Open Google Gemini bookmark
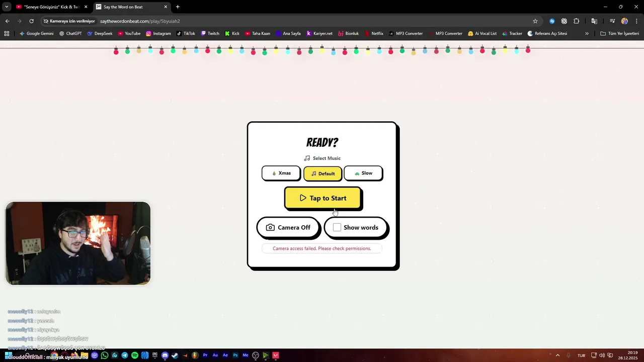The width and height of the screenshot is (644, 362). (36, 34)
